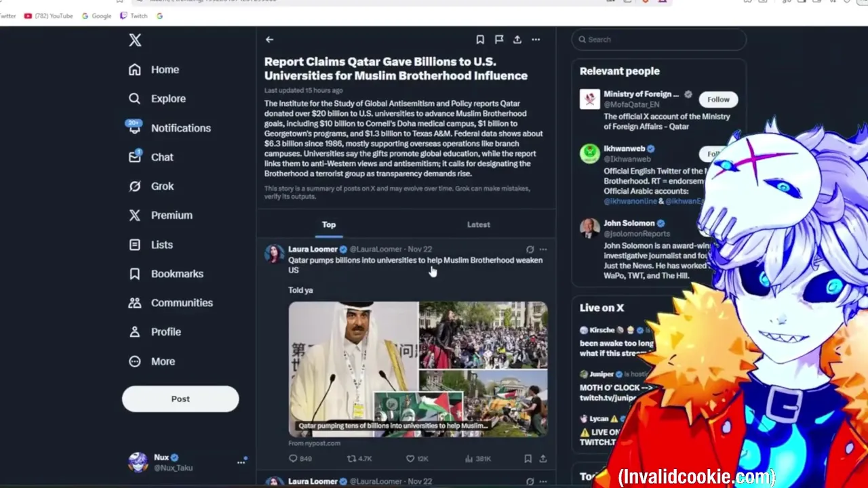868x488 pixels.
Task: Click the story headline about Qatar
Action: 396,68
